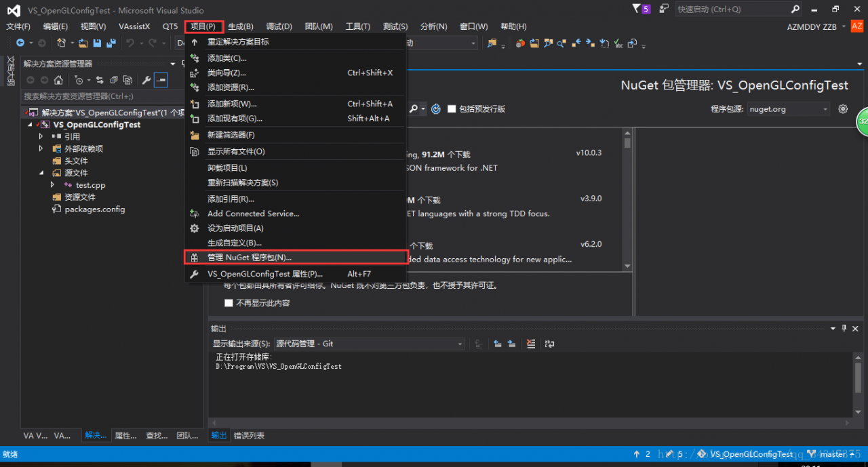Open the 程序包源 nuget.org dropdown
The height and width of the screenshot is (467, 868).
coord(788,108)
